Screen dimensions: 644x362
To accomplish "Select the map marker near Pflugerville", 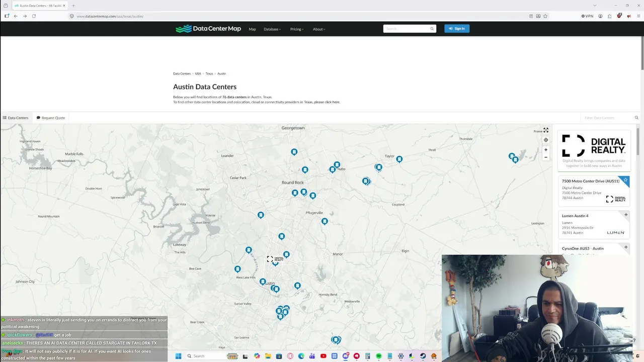I will tap(325, 221).
